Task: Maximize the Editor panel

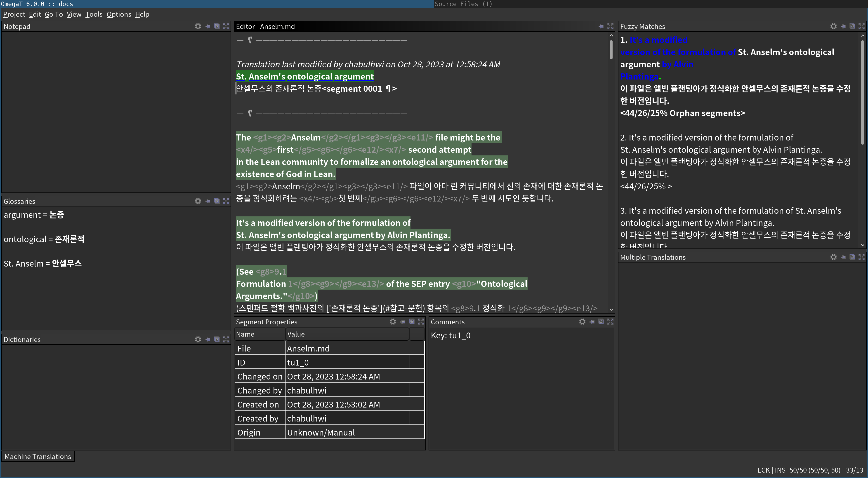Action: click(610, 26)
